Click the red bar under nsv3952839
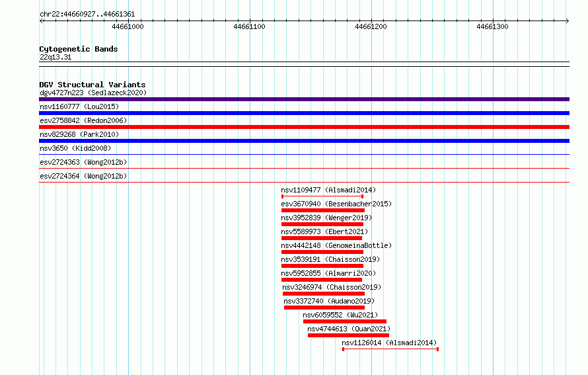This screenshot has height=375, width=588. (322, 224)
